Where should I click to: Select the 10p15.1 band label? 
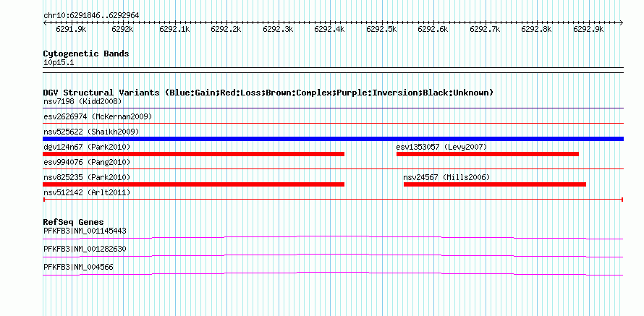[x=59, y=63]
